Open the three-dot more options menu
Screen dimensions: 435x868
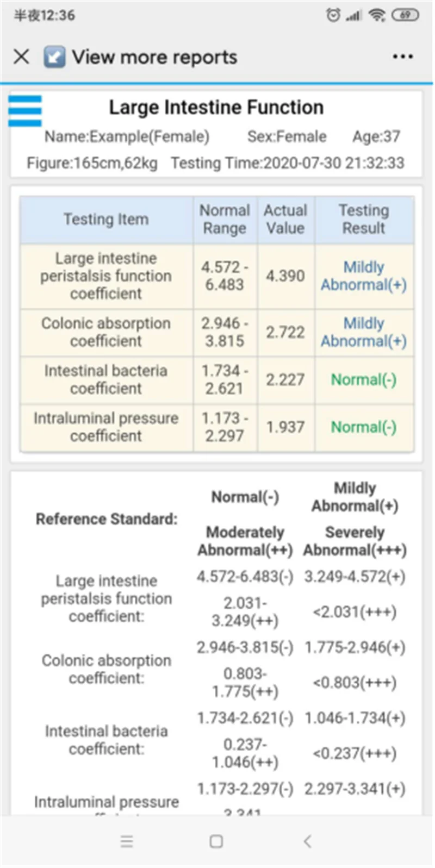point(402,57)
